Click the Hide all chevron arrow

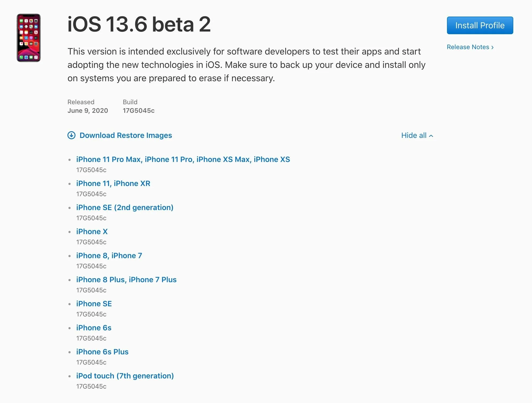pyautogui.click(x=431, y=136)
